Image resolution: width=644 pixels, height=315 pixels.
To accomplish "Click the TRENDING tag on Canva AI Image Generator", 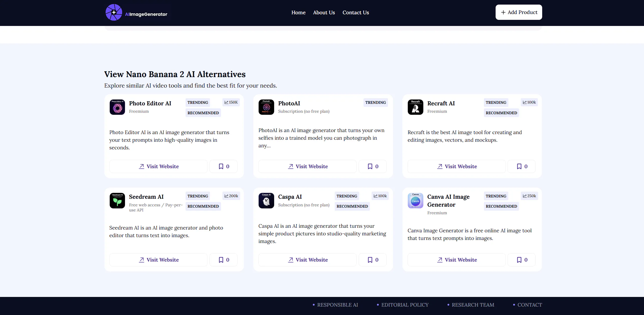I will (496, 196).
